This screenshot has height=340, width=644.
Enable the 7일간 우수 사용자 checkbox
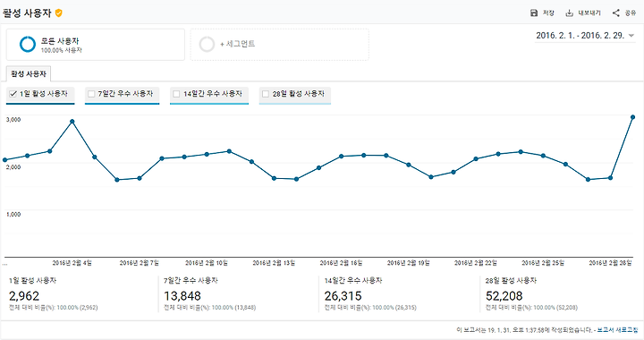pyautogui.click(x=91, y=94)
